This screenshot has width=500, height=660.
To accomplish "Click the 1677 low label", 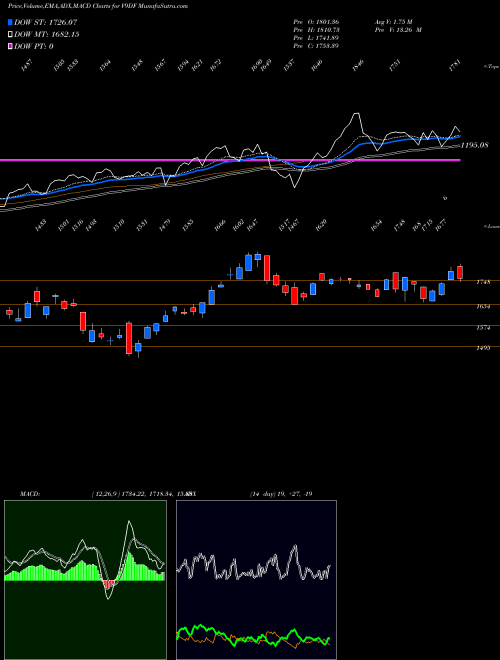I will (x=441, y=225).
